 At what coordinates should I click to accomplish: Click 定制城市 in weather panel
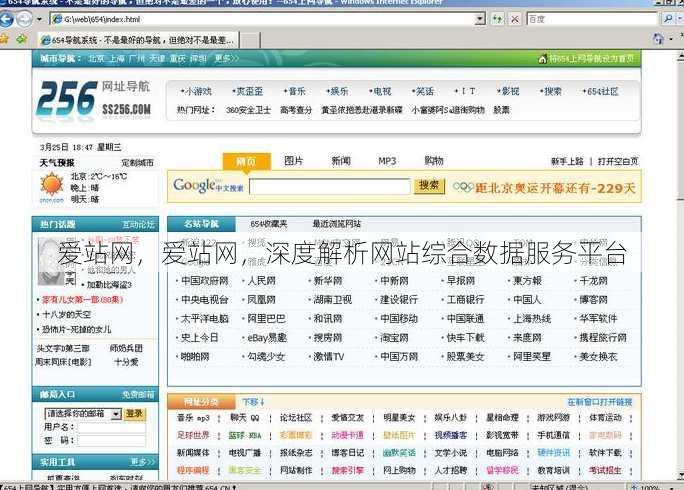[137, 163]
